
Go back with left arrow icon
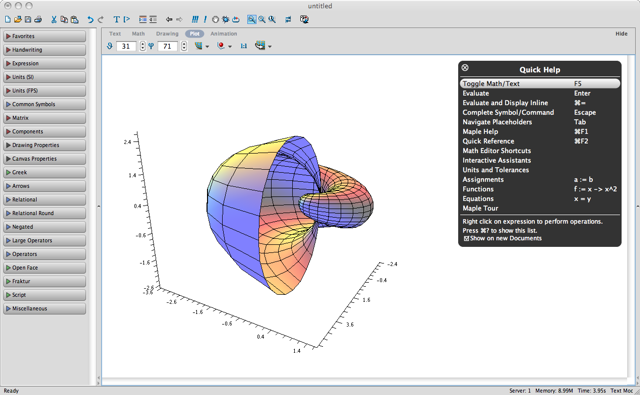click(x=169, y=19)
